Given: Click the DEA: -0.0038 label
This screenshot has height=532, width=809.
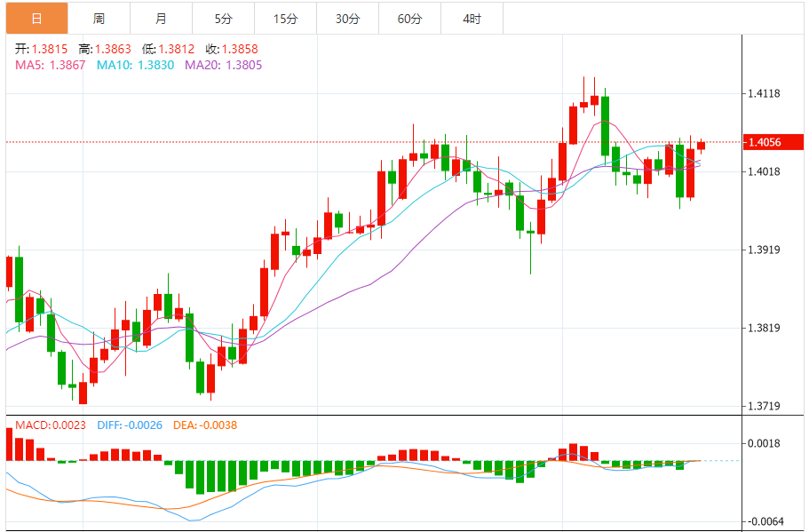Looking at the screenshot, I should pos(205,425).
